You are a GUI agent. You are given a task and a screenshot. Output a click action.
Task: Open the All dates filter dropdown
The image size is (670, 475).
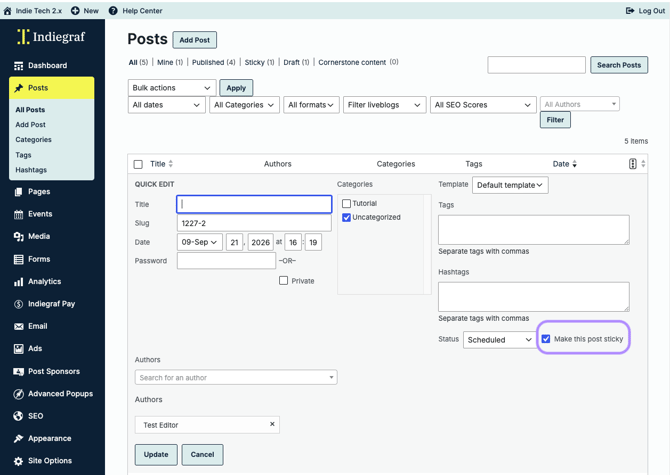pos(167,105)
